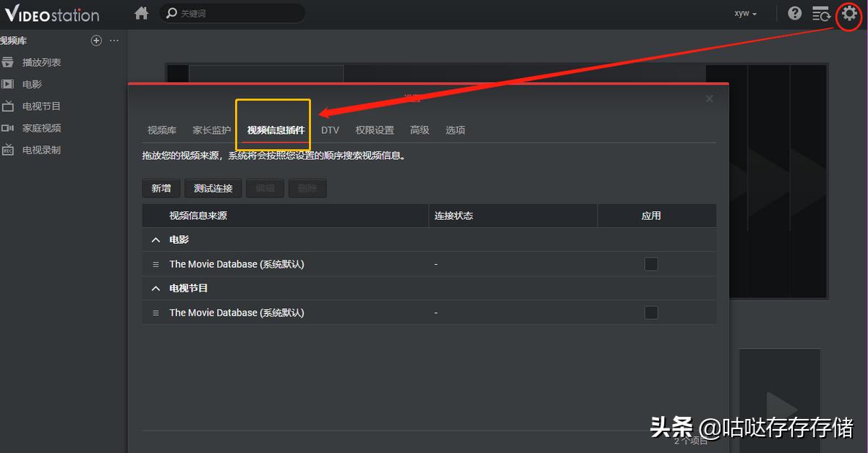Collapse the 电视节目 source group

(x=156, y=287)
